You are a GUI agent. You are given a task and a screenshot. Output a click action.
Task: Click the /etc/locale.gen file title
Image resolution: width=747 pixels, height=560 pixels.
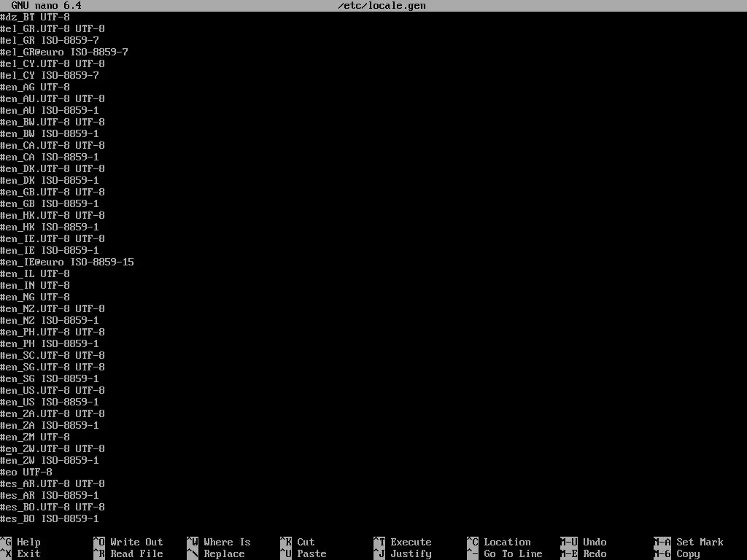382,6
